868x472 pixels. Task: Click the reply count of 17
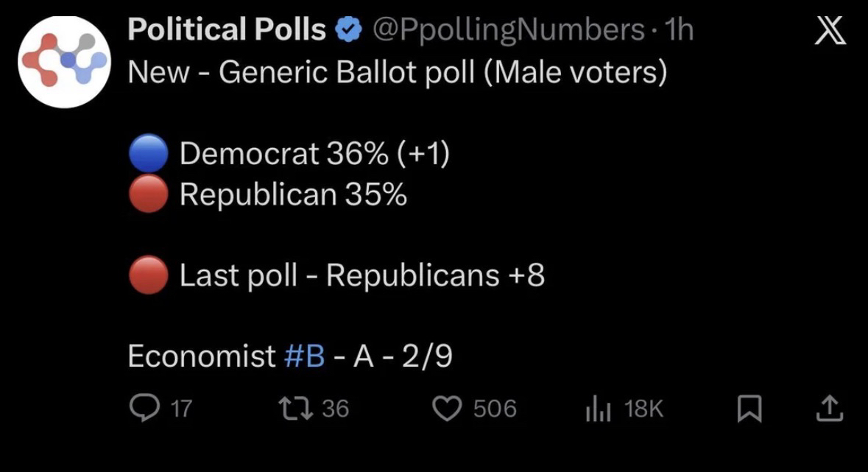pos(181,409)
